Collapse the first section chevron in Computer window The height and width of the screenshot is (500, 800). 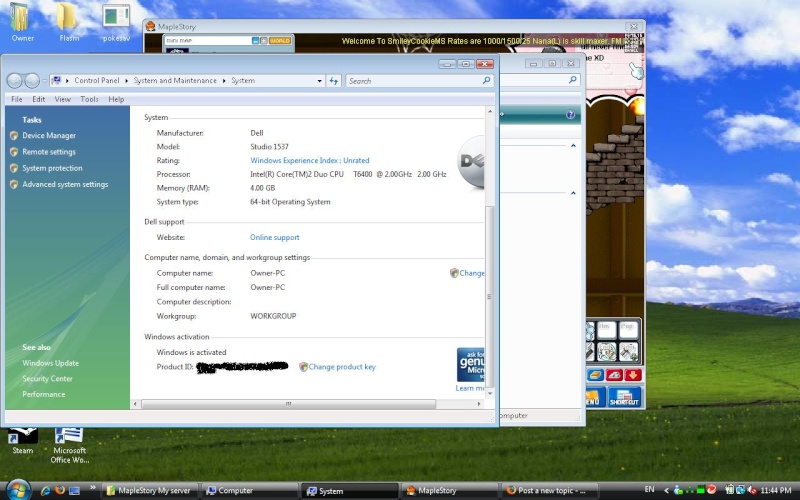(573, 146)
